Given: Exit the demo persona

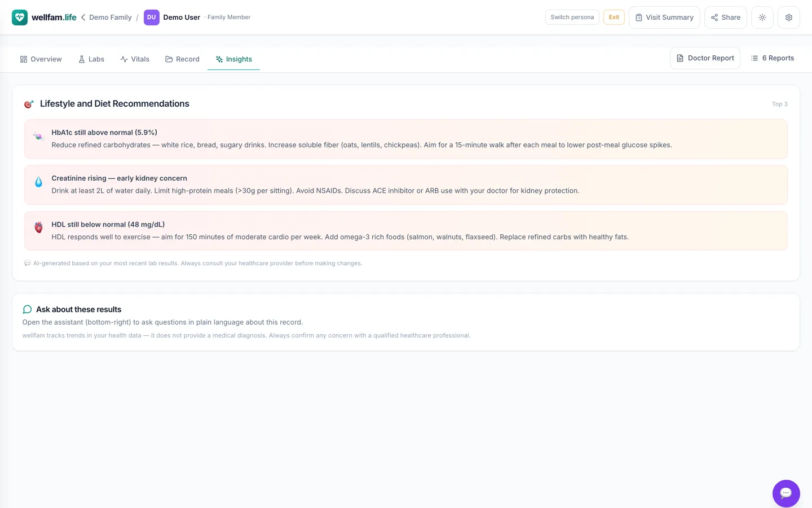Looking at the screenshot, I should click(614, 17).
